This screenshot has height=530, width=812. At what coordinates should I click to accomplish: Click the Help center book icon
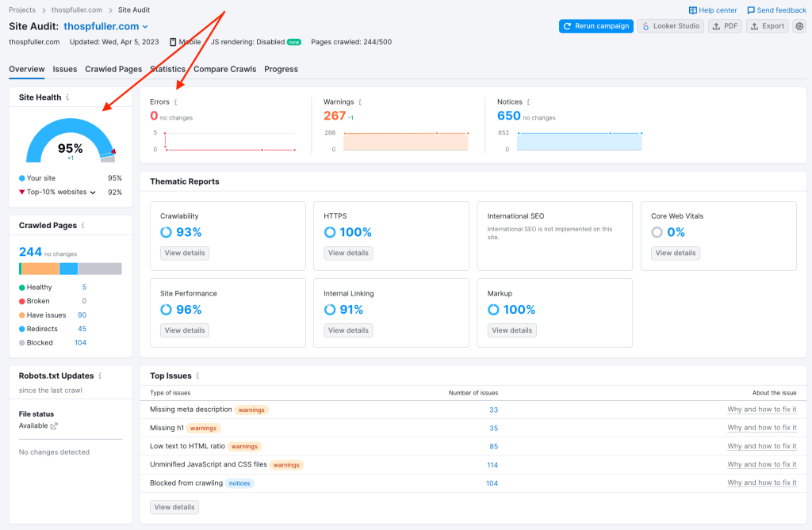pyautogui.click(x=692, y=10)
